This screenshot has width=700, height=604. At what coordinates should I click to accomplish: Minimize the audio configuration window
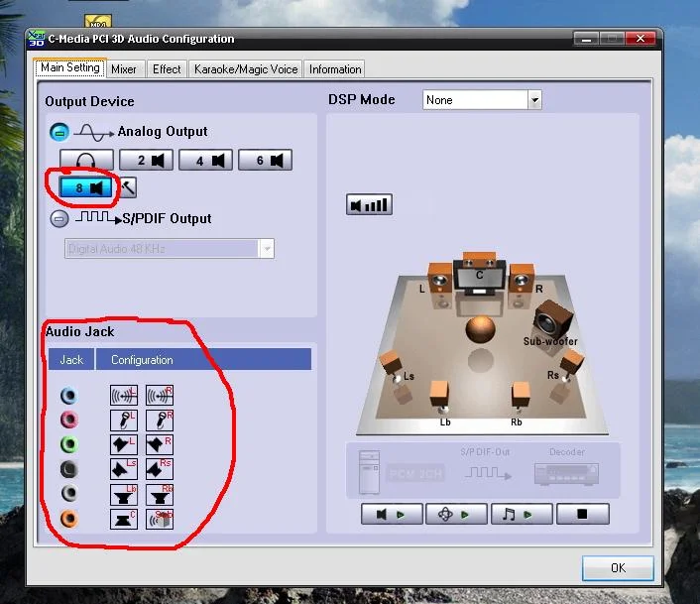click(x=586, y=39)
